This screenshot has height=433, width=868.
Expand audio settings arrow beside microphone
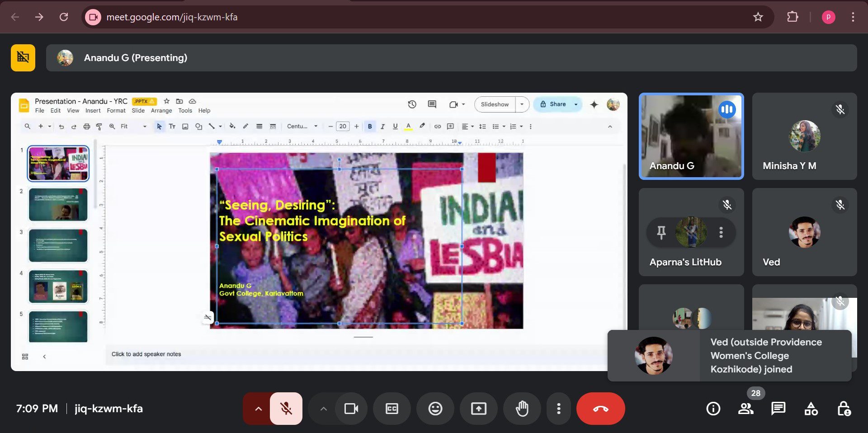258,409
